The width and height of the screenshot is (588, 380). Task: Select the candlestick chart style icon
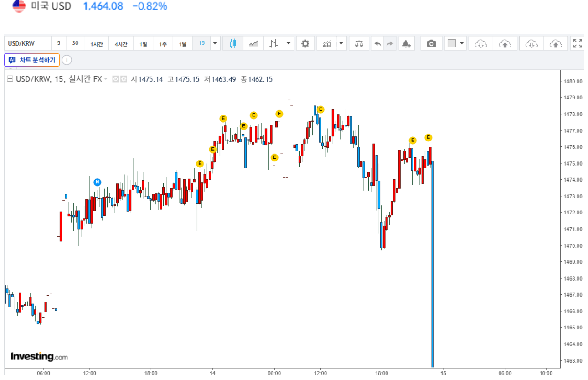coord(233,44)
